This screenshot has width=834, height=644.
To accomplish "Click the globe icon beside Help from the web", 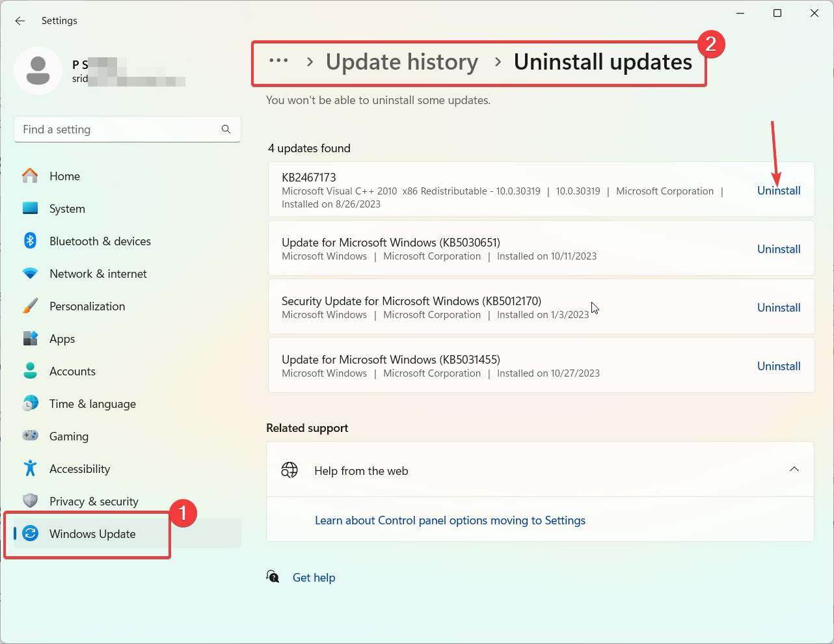I will (x=289, y=470).
